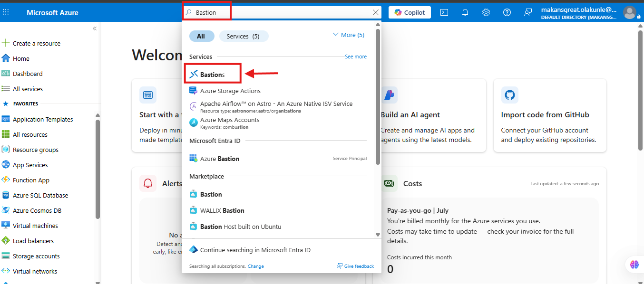
Task: Collapse the left sidebar with chevron
Action: click(95, 28)
